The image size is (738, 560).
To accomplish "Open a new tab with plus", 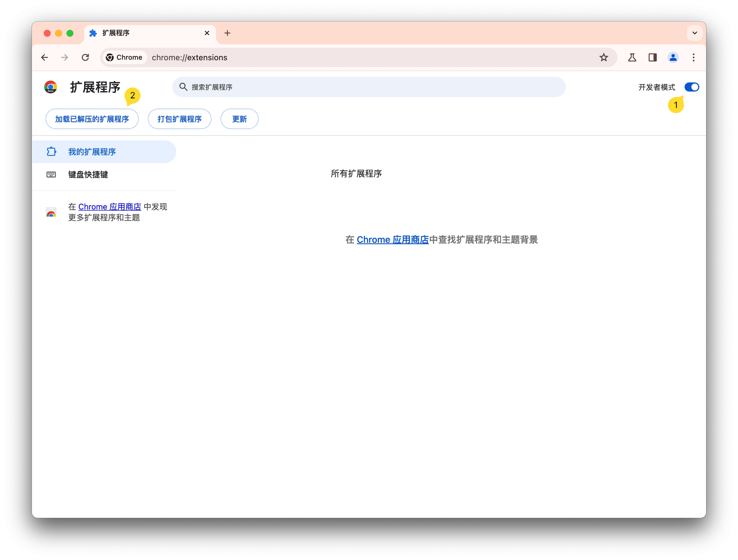I will point(227,33).
